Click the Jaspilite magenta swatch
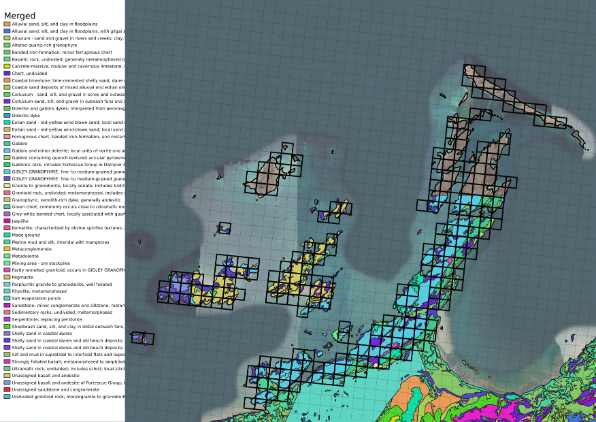The width and height of the screenshot is (596, 422). click(x=7, y=221)
